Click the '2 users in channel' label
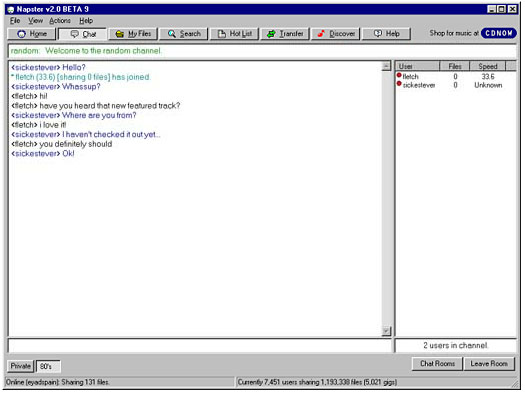 point(455,345)
